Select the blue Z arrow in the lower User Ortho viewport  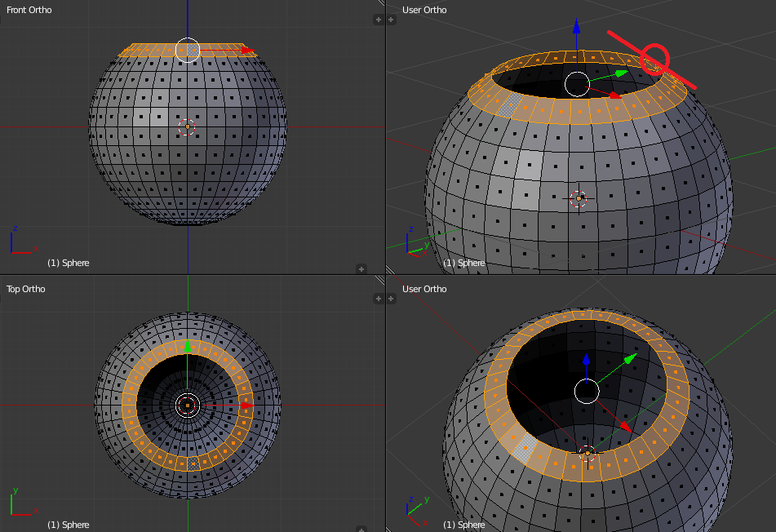(586, 361)
